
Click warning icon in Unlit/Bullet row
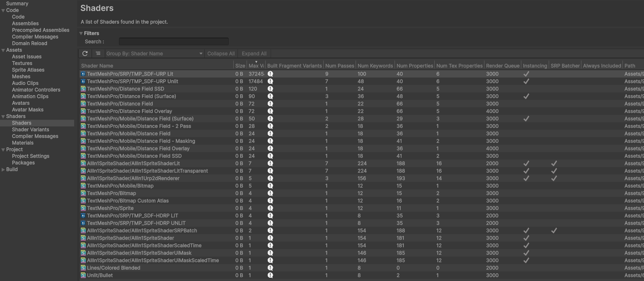tap(270, 275)
